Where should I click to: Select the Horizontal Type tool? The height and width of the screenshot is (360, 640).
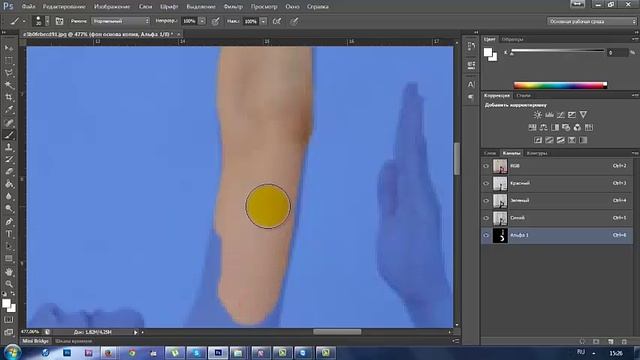[x=9, y=234]
